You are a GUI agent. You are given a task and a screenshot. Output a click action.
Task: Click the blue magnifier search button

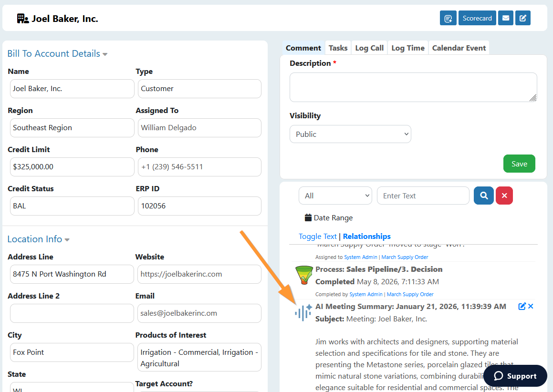(x=483, y=196)
